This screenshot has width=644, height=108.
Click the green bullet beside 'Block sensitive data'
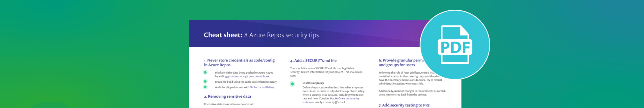(205, 72)
